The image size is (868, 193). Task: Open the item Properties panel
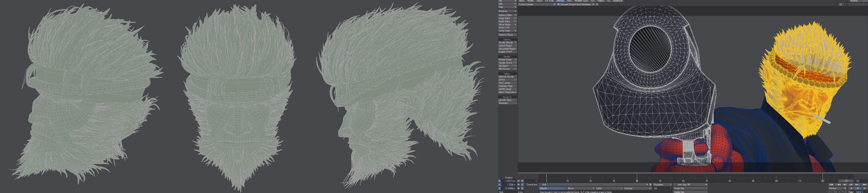tap(663, 185)
